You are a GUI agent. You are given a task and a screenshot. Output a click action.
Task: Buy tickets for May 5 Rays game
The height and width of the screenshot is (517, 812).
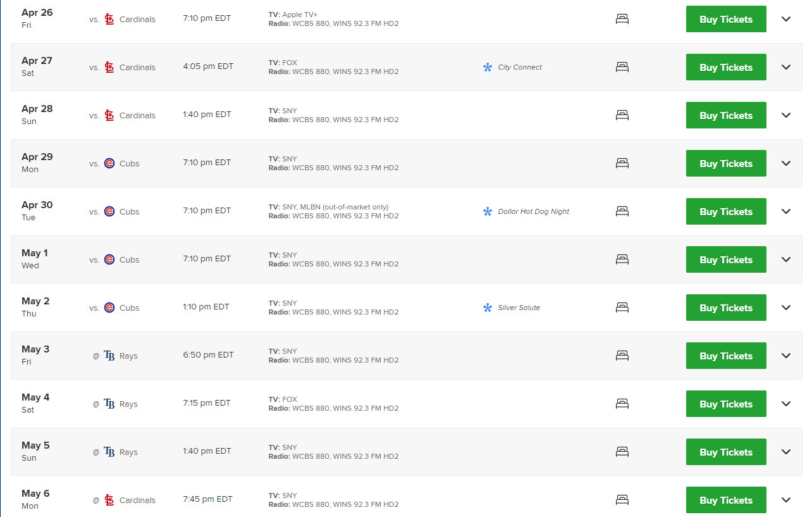coord(726,452)
